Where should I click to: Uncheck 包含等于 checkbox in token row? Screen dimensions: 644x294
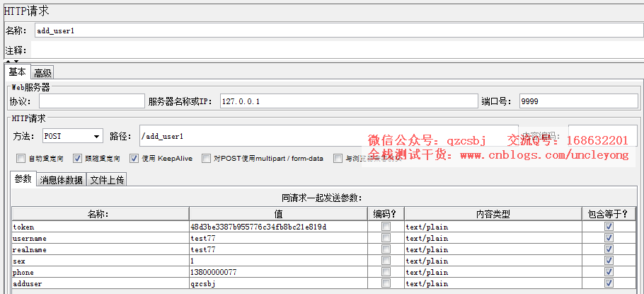pos(609,227)
